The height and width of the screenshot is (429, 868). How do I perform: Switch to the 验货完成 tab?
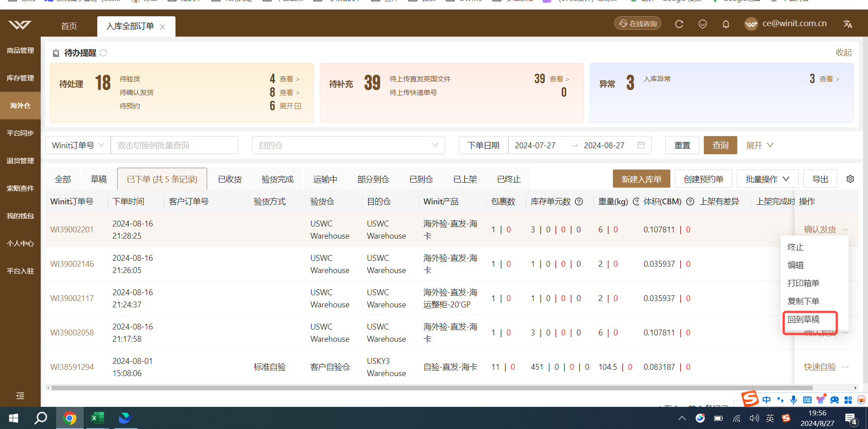coord(278,179)
